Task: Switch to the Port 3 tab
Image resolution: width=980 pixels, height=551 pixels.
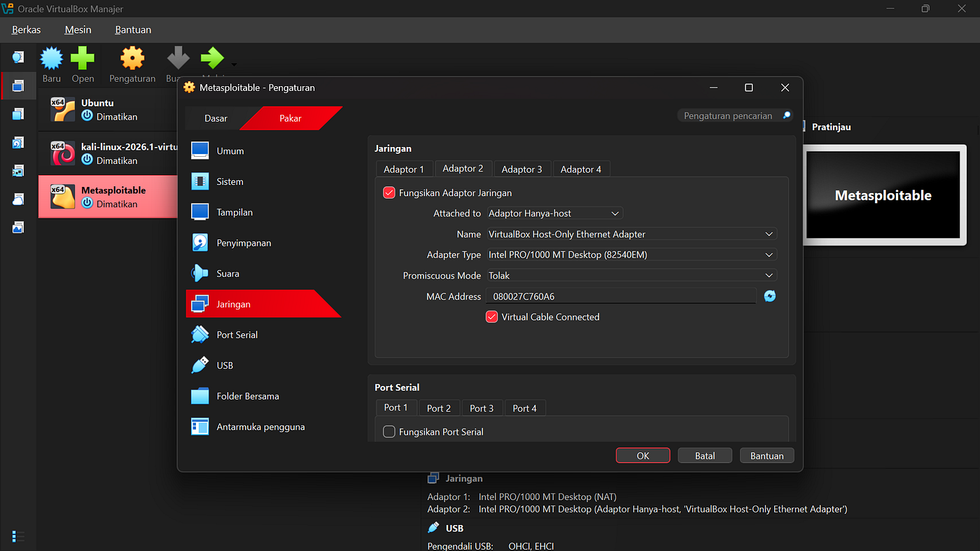Action: coord(482,408)
